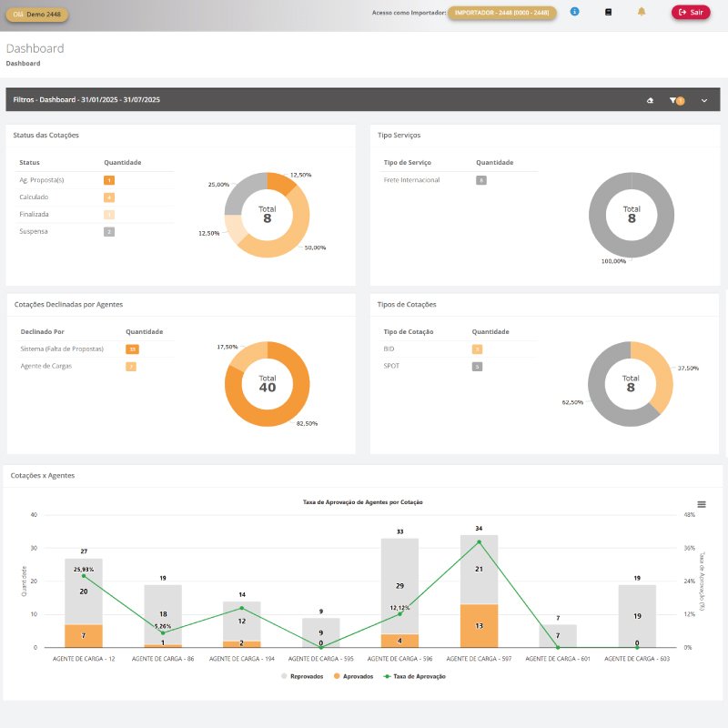Click the Frete Internacional row
This screenshot has height=728, width=728.
coord(411,180)
